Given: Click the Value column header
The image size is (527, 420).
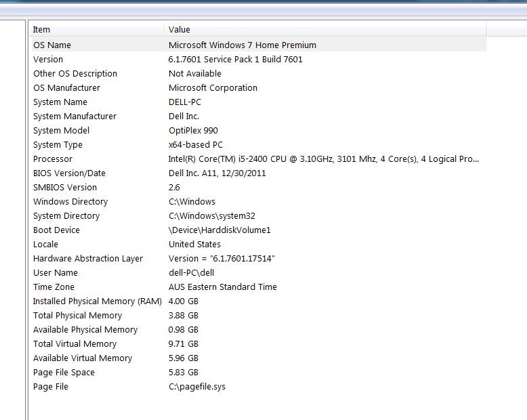Looking at the screenshot, I should point(325,30).
